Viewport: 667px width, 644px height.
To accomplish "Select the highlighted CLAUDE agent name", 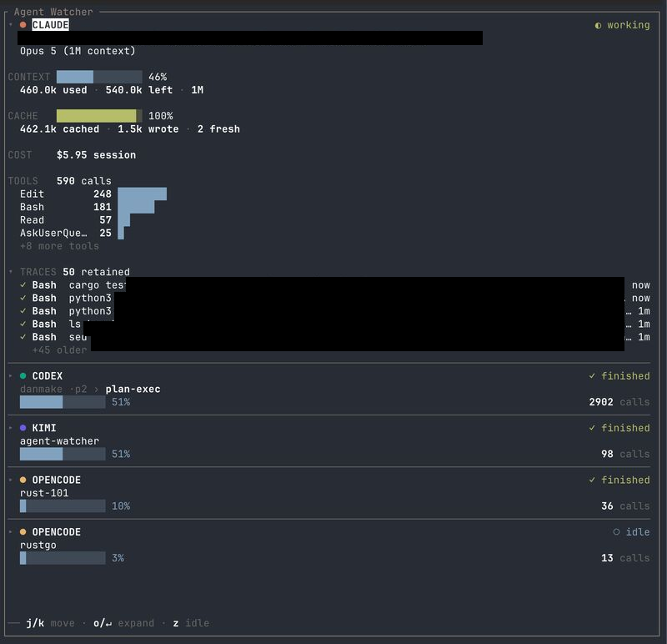I will pyautogui.click(x=50, y=25).
